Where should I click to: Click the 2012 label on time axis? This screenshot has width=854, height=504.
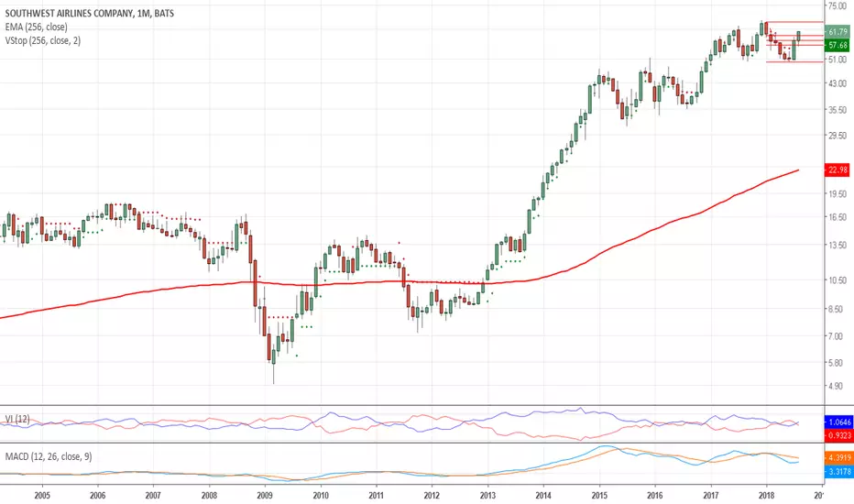pyautogui.click(x=432, y=495)
